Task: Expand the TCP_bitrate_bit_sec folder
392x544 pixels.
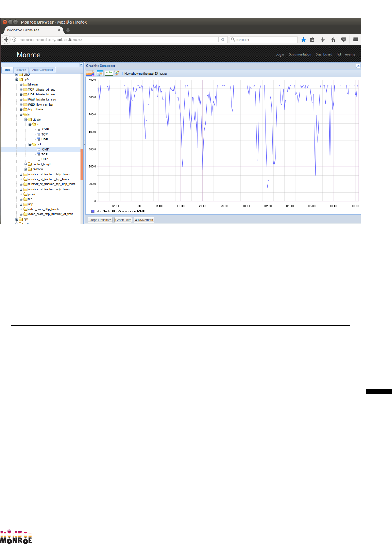Action: pos(21,89)
